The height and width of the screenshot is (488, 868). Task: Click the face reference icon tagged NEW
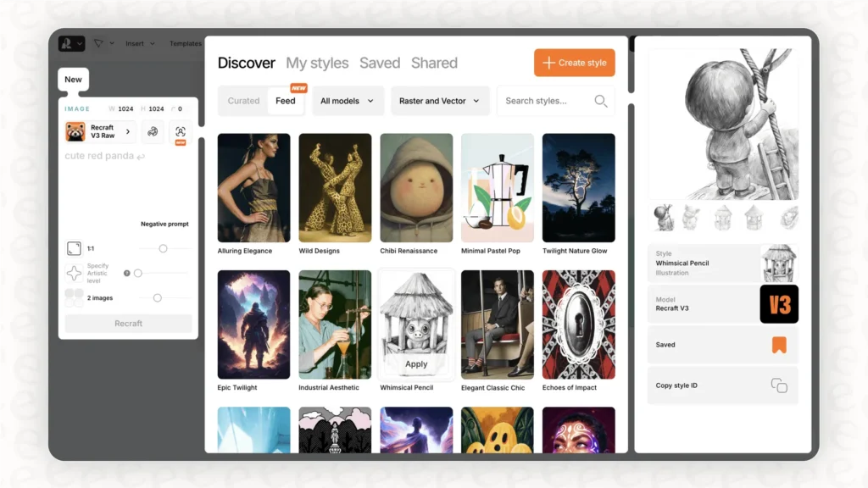pyautogui.click(x=180, y=131)
